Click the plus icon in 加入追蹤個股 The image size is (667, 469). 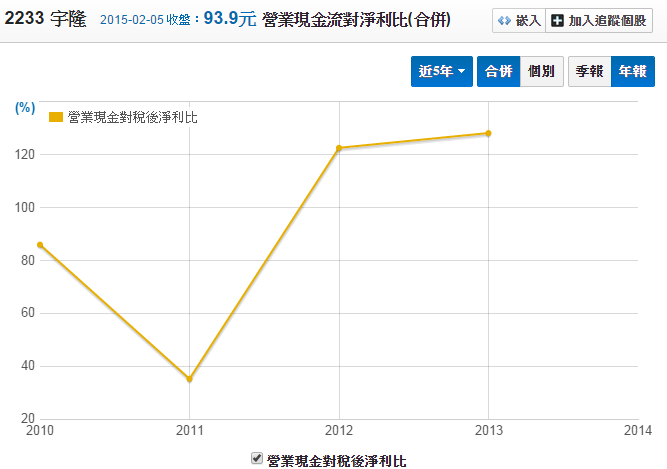[557, 20]
